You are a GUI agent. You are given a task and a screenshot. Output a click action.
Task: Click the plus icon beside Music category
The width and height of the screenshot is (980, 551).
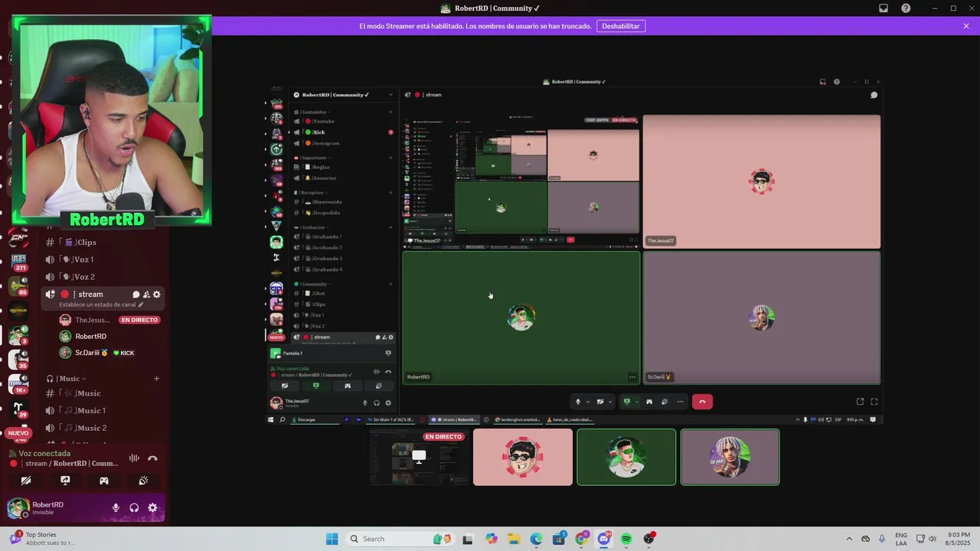(x=156, y=379)
